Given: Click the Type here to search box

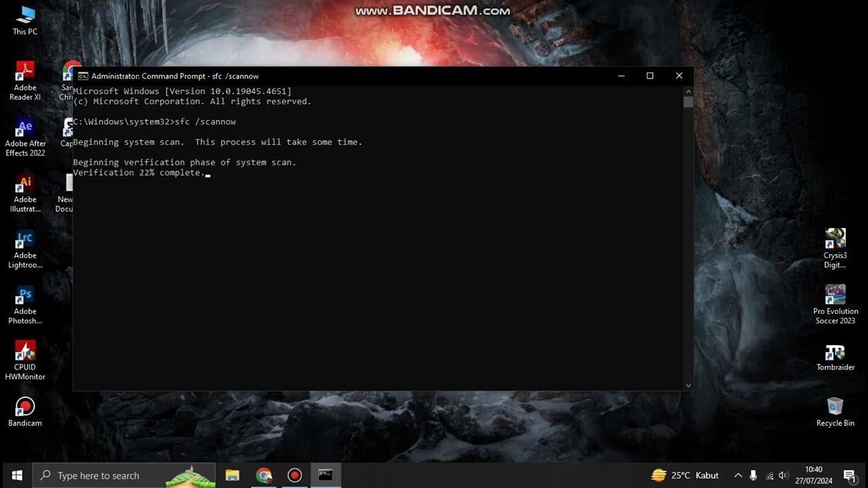Looking at the screenshot, I should click(124, 475).
